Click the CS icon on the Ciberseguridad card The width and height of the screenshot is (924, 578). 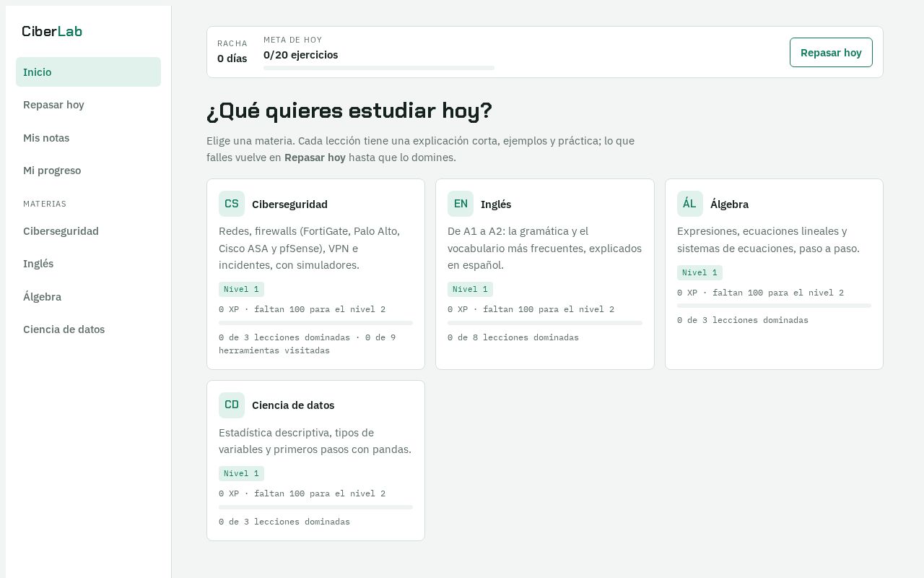coord(232,204)
